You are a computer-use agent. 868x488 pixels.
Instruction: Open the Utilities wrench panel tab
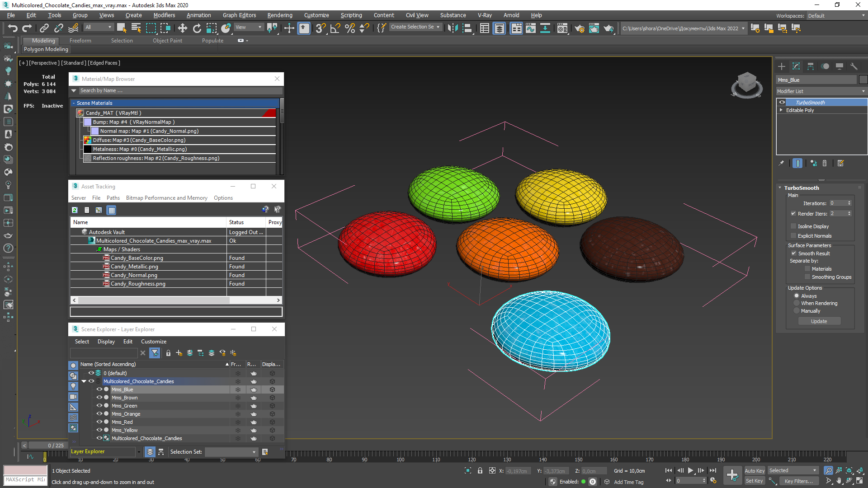tap(854, 66)
